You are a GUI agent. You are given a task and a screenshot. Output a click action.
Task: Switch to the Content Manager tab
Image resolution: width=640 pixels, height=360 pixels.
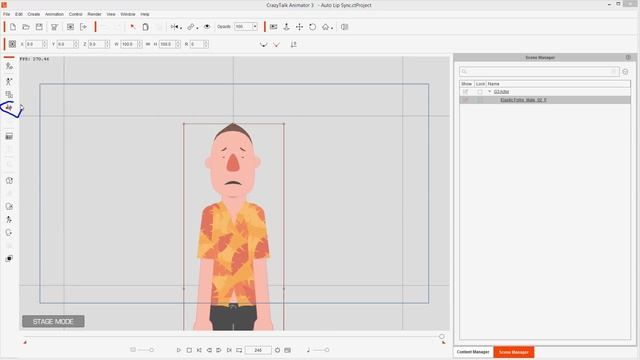473,352
